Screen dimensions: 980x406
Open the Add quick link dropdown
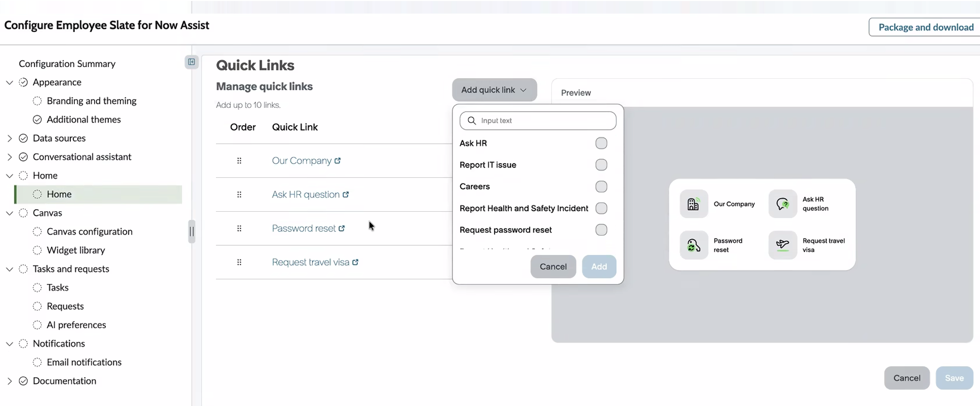[x=494, y=90]
